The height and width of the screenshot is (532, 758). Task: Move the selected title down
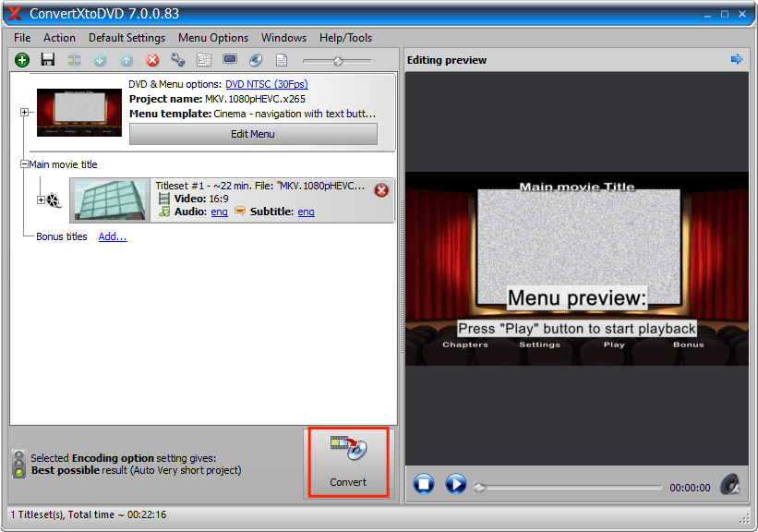99,59
